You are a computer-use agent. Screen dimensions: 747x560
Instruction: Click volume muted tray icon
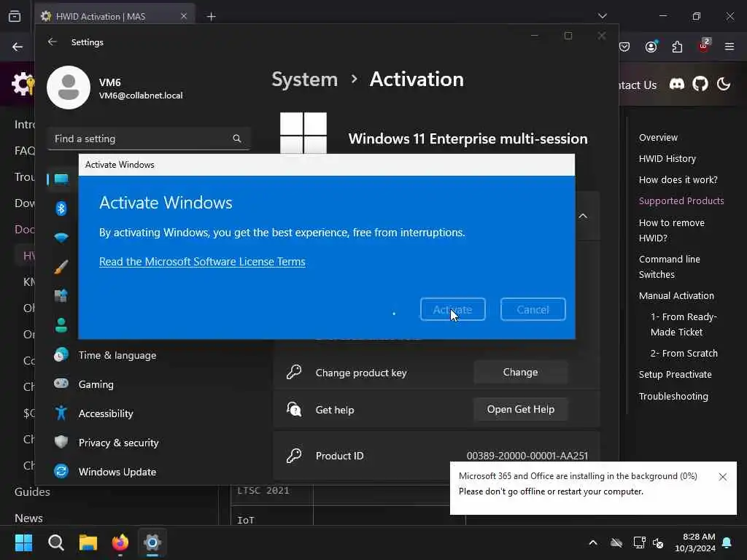(658, 542)
